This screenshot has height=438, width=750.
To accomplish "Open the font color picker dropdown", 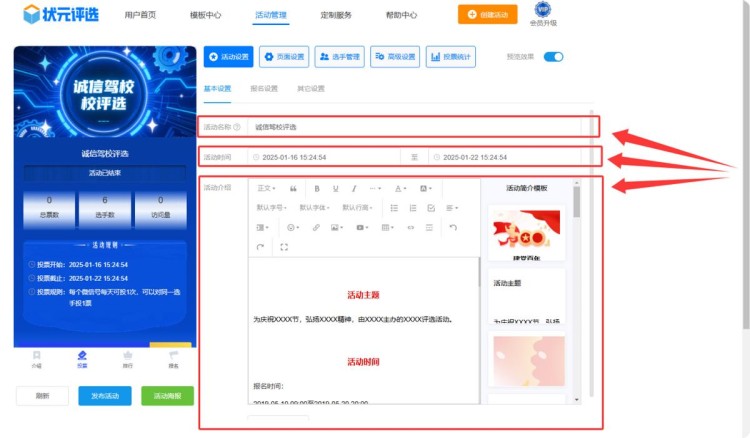I will [x=400, y=188].
